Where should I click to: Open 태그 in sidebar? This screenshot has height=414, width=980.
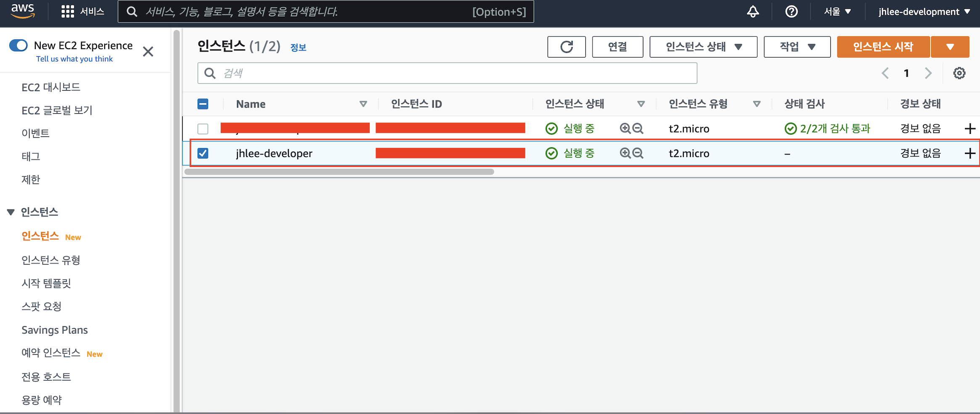pyautogui.click(x=31, y=156)
